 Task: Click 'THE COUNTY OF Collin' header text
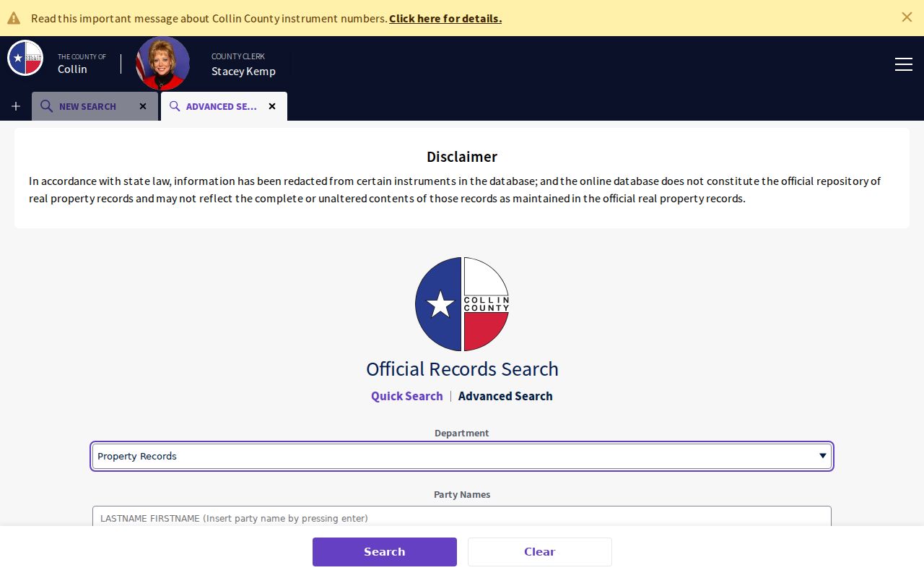point(82,64)
